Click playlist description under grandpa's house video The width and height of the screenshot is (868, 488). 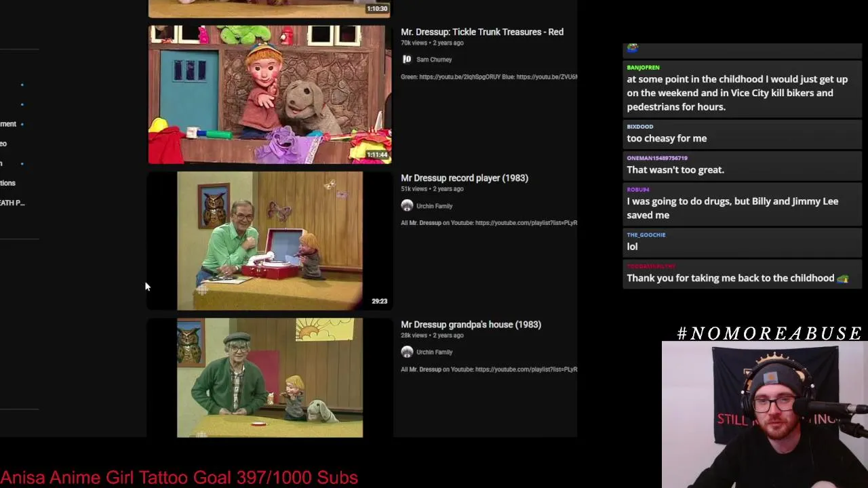pyautogui.click(x=489, y=369)
